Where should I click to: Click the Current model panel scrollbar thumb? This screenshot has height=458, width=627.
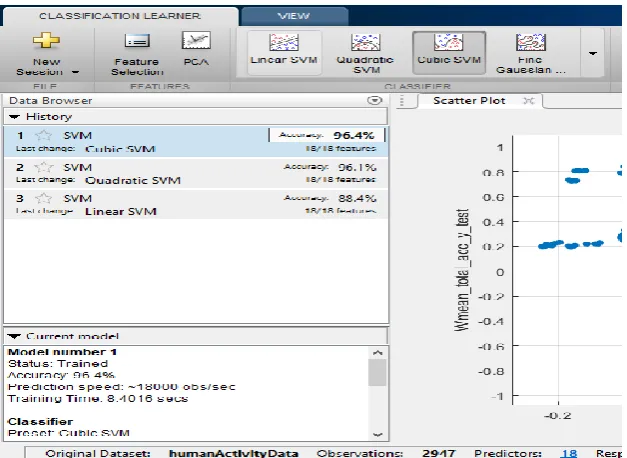point(377,372)
